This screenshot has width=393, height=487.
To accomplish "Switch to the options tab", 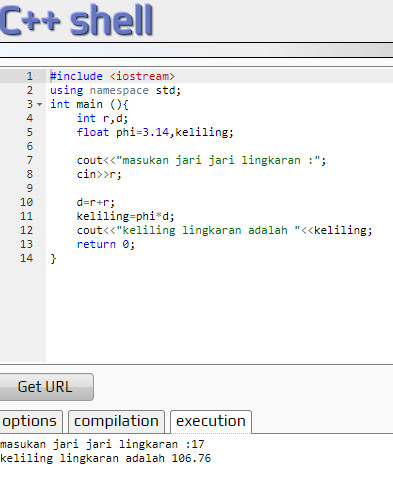I will (x=31, y=421).
